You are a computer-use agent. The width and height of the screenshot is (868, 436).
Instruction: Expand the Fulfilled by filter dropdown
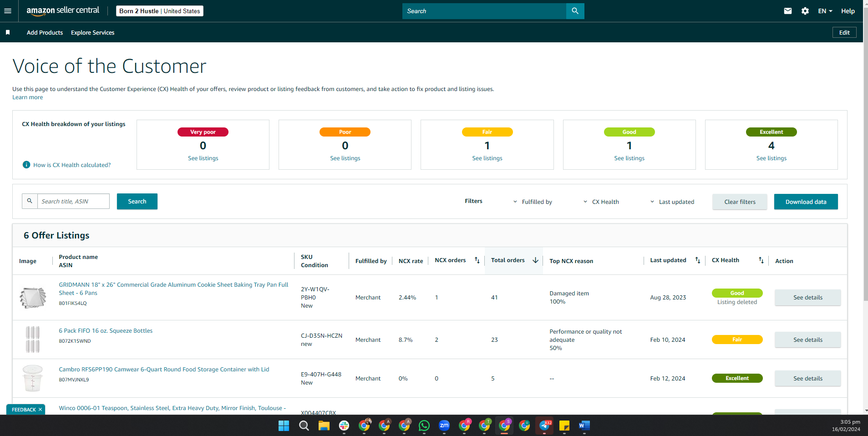(x=533, y=202)
